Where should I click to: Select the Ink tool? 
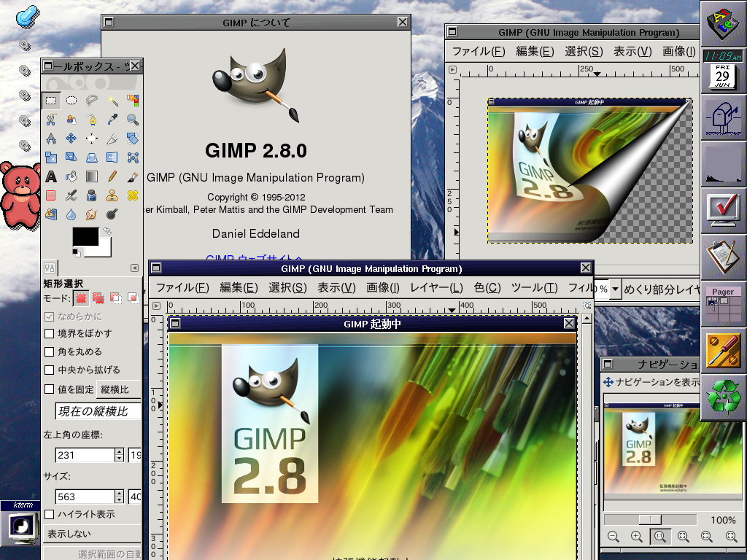(x=91, y=195)
